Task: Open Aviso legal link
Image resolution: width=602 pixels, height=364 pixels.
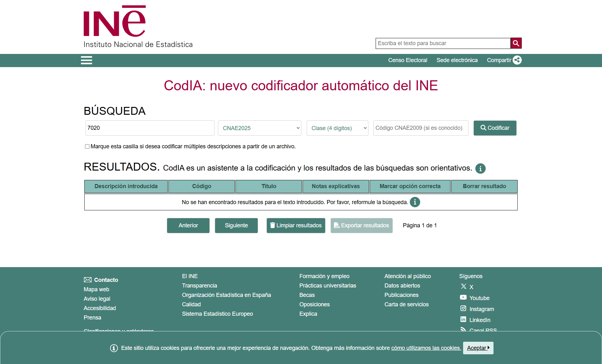Action: 97,299
